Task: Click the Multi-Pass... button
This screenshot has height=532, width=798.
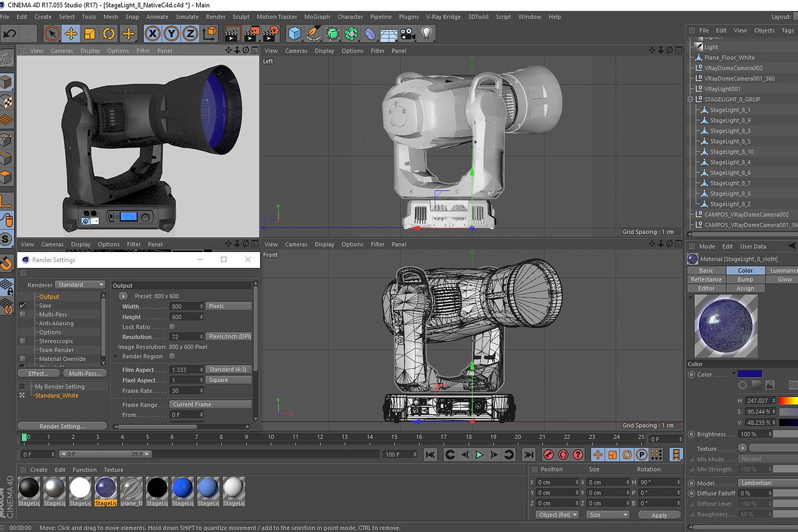Action: 84,373
